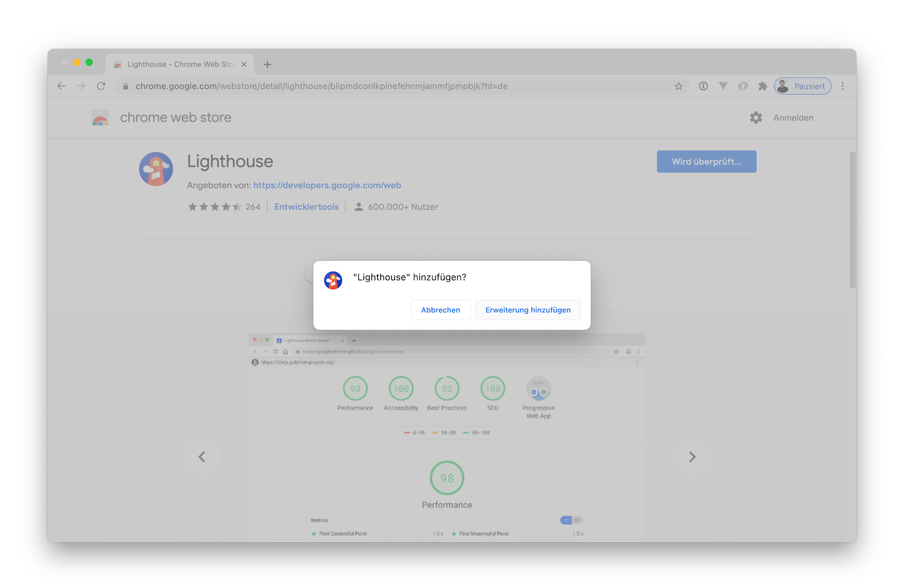Screen dimensions: 909x588
Task: Click the Lighthouse extension icon on the page
Action: [156, 169]
